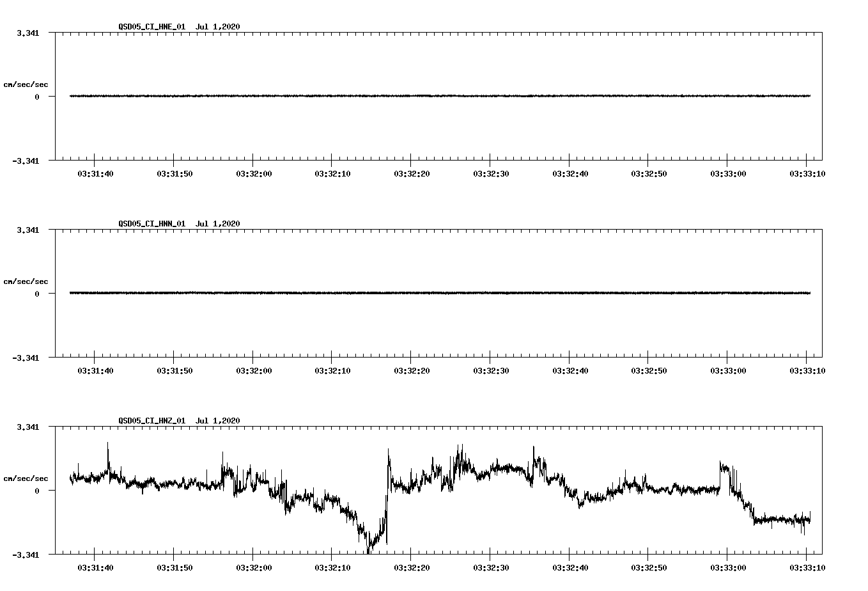Screen dimensions: 868x591
Task: Pick 03:32:20 time label under HNZ plot
Action: point(412,567)
